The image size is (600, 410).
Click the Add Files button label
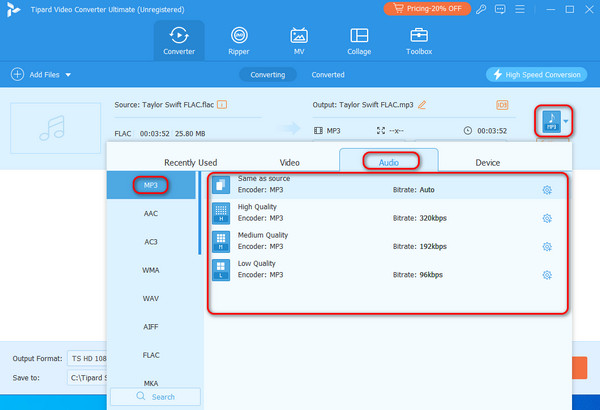tap(44, 75)
